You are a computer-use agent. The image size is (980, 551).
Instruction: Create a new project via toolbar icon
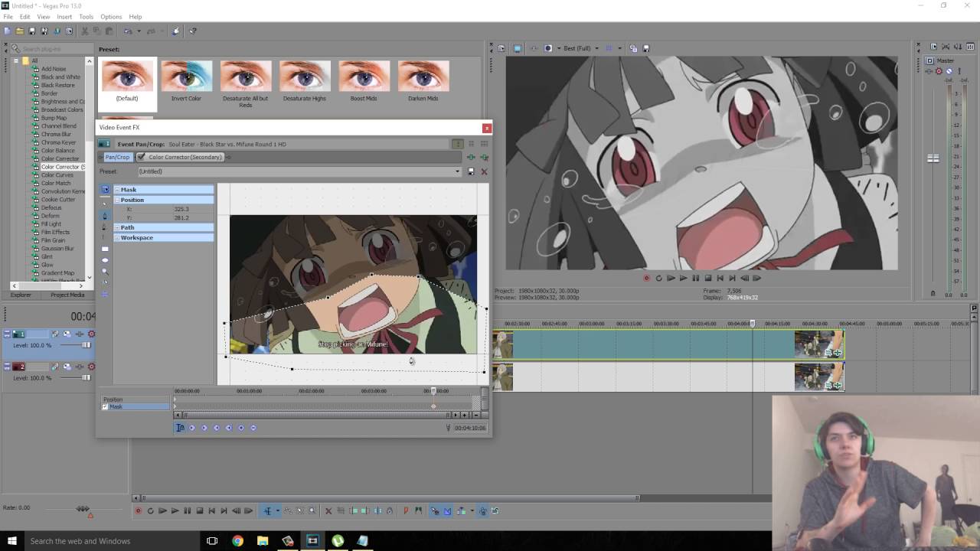click(7, 31)
